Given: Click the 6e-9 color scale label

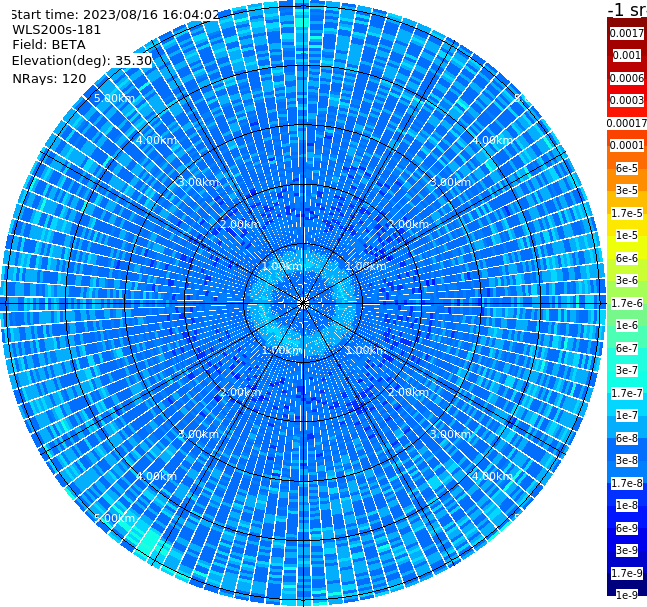Looking at the screenshot, I should [x=627, y=528].
